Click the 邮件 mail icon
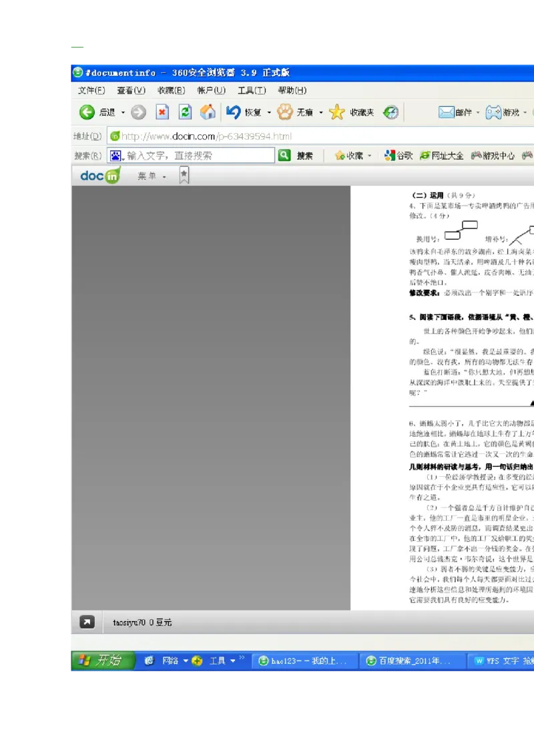This screenshot has width=534, height=756. 445,112
